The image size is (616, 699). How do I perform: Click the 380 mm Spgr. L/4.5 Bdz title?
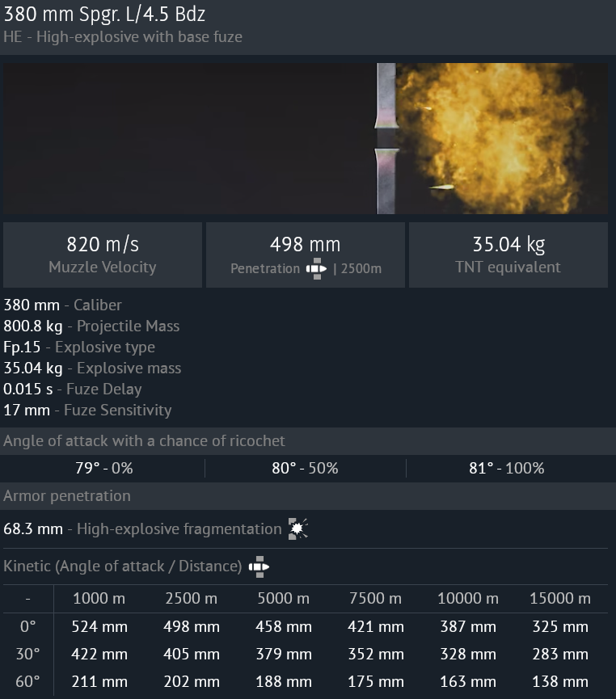105,15
